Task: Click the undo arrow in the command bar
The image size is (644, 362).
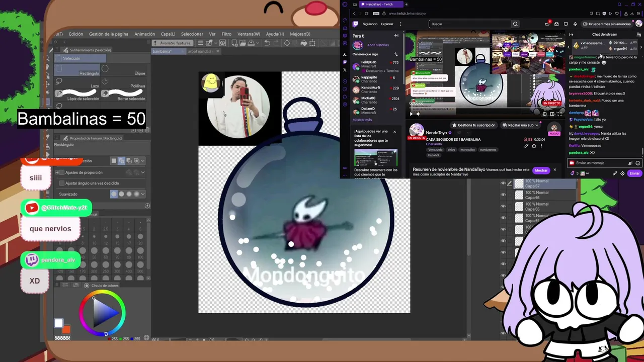Action: [267, 43]
